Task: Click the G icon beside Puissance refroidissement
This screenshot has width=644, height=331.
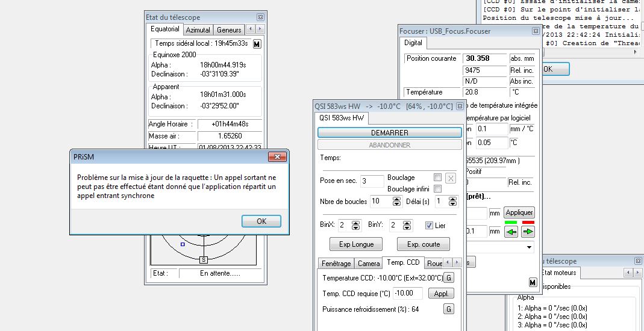Action: tap(449, 309)
